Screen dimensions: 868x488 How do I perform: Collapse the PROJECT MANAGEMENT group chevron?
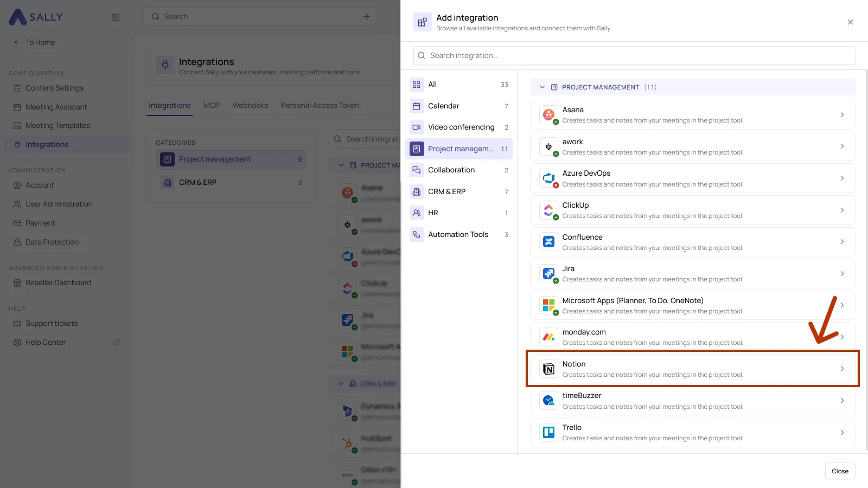coord(542,87)
